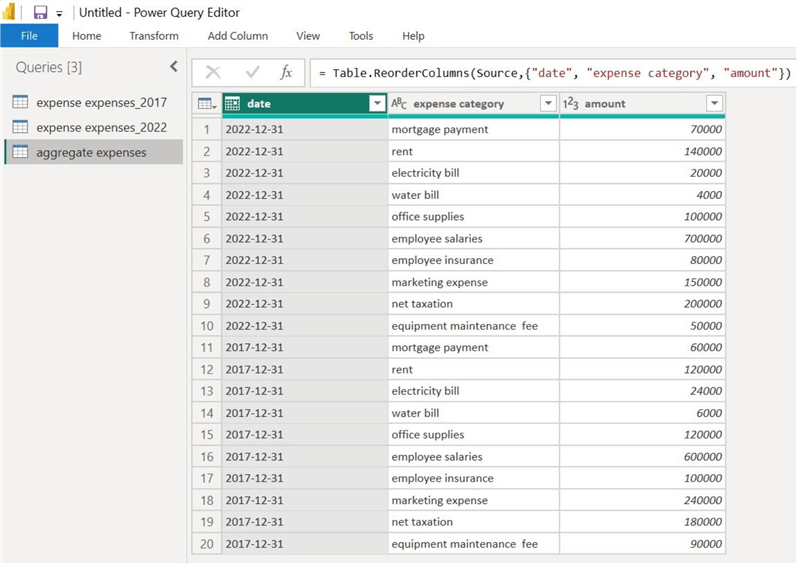Click the amount cell 90000

[x=642, y=544]
